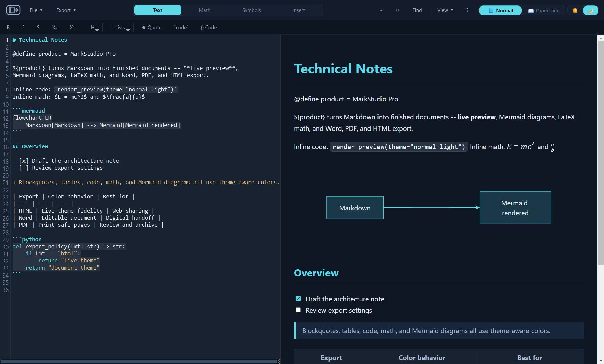The image size is (604, 364).
Task: Click the 'flowchart LR' editor line
Action: tap(32, 118)
